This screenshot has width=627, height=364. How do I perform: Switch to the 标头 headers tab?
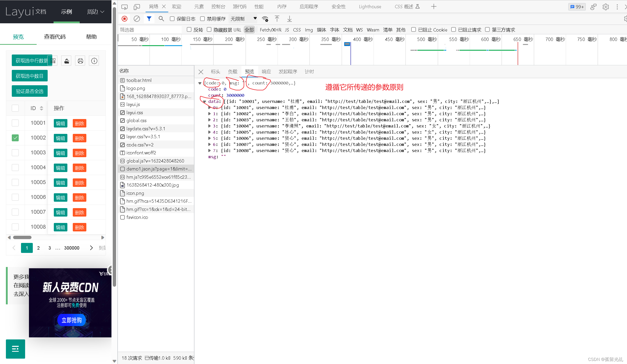coord(215,72)
